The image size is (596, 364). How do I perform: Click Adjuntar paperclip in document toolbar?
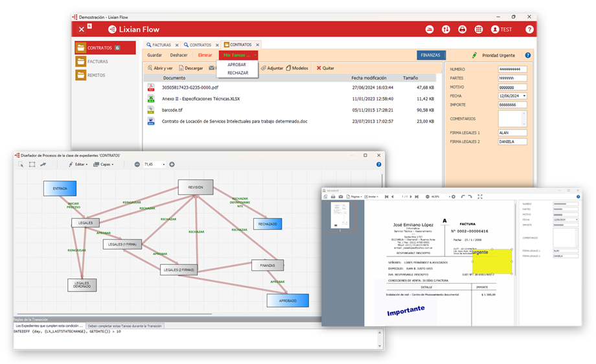(x=272, y=68)
